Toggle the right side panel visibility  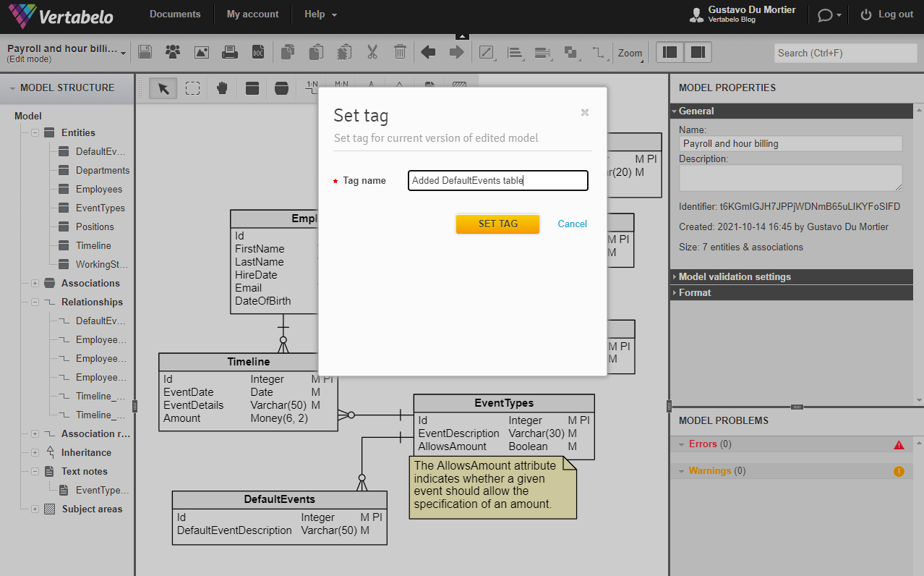pyautogui.click(x=698, y=52)
